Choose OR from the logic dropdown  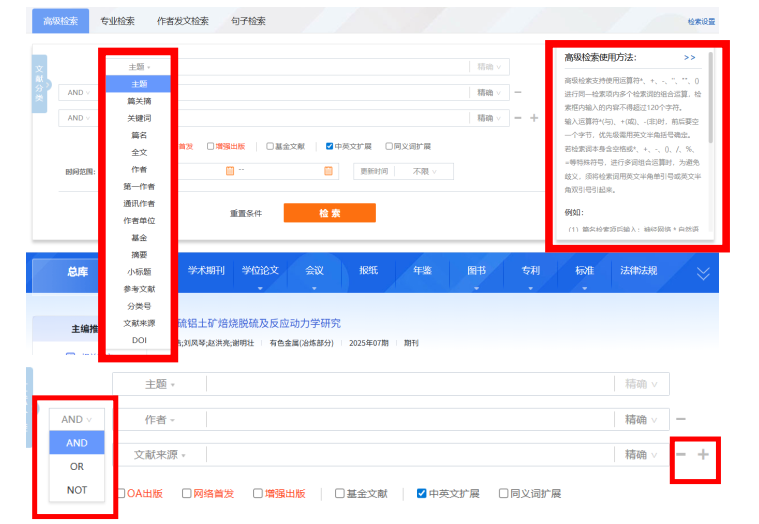[77, 466]
